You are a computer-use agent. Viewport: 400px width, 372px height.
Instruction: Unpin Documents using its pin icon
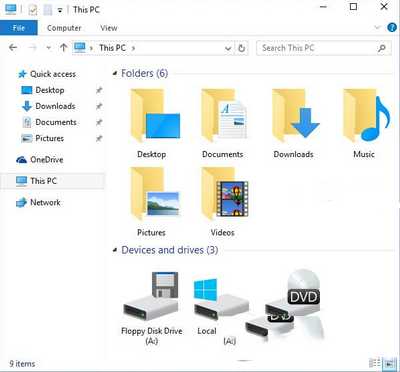tap(99, 122)
